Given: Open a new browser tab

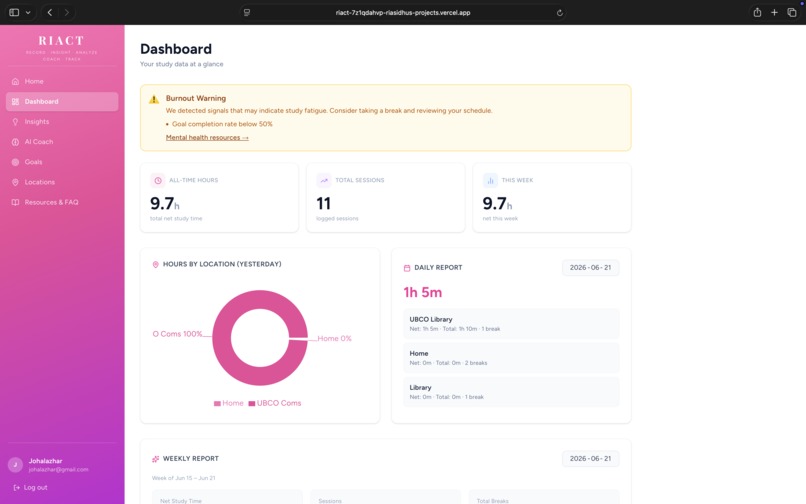Looking at the screenshot, I should pyautogui.click(x=774, y=12).
